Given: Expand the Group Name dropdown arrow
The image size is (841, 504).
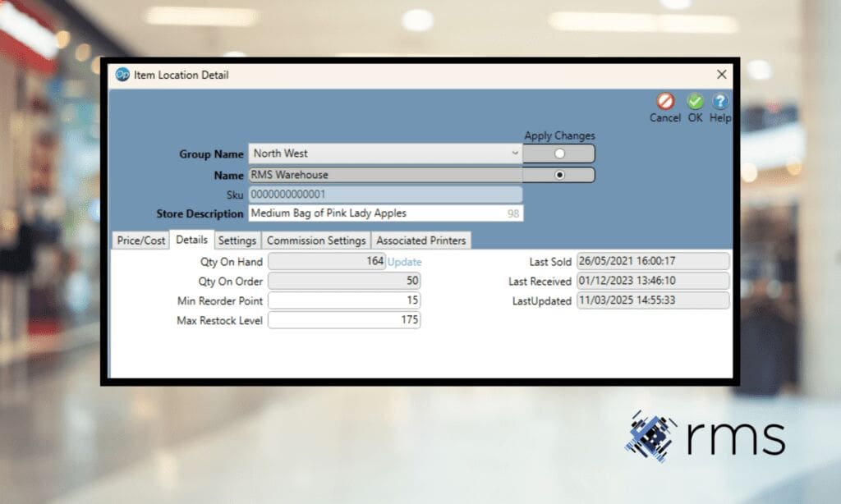Looking at the screenshot, I should [x=514, y=153].
